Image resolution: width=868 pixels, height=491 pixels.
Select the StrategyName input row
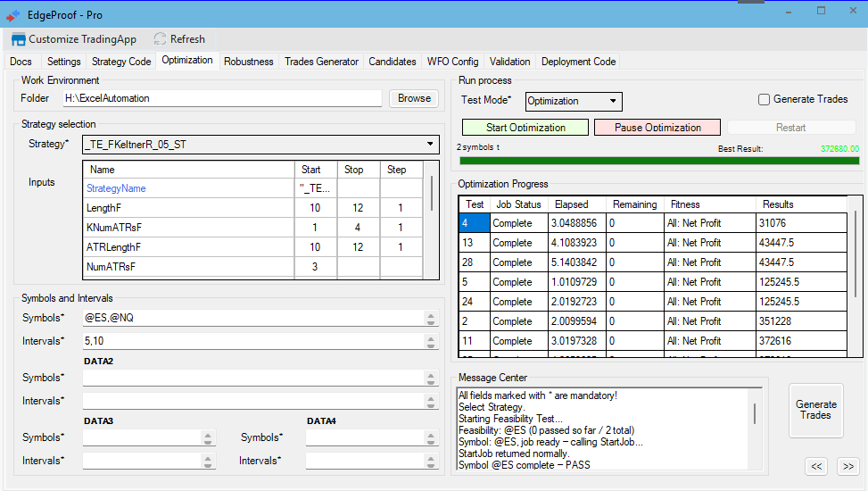(253, 188)
